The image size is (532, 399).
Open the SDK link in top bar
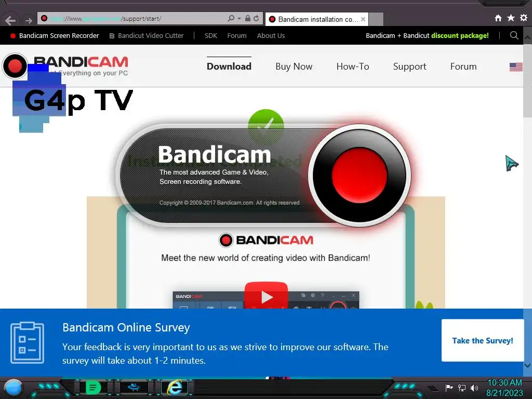(x=211, y=36)
